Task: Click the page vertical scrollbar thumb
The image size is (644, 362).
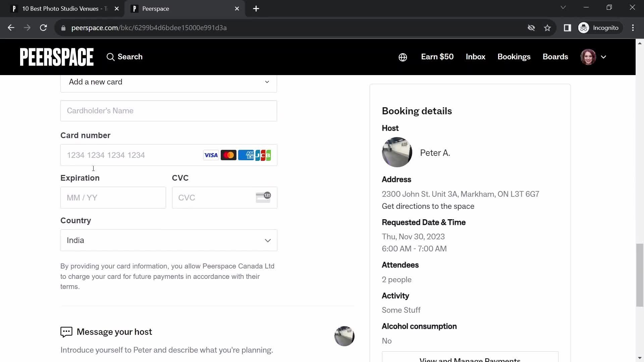Action: [x=640, y=275]
